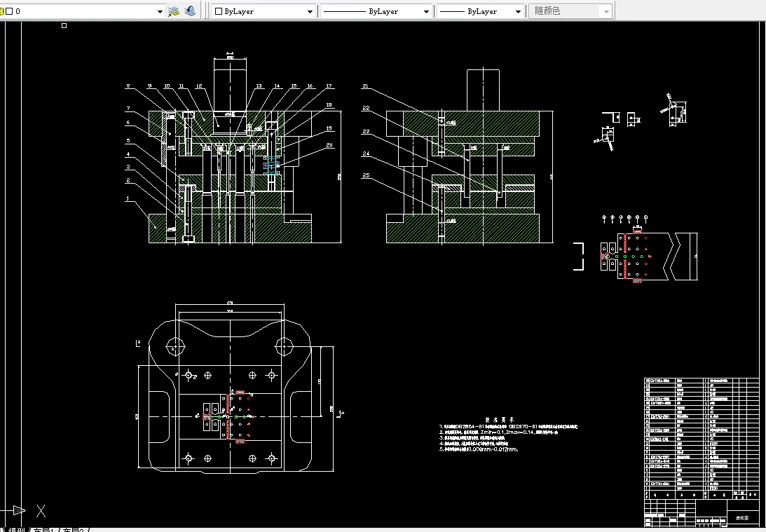The width and height of the screenshot is (766, 532).
Task: Click the note line citing GB2854-81
Action: [508, 426]
